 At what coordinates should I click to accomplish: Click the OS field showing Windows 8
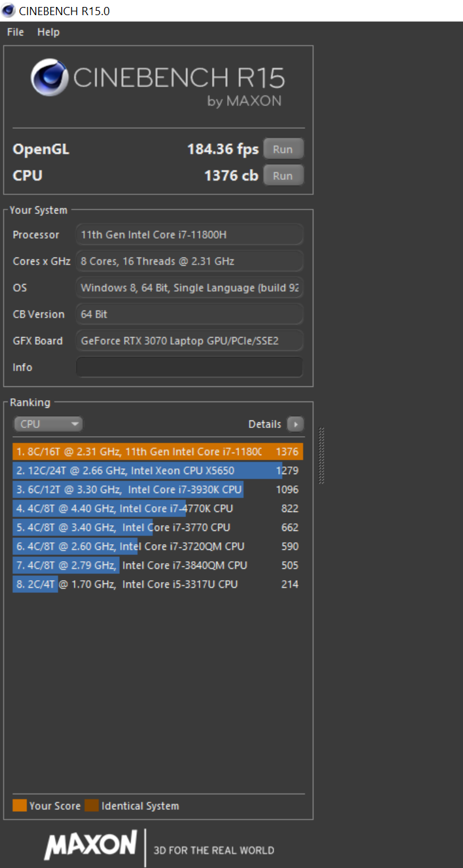click(189, 287)
